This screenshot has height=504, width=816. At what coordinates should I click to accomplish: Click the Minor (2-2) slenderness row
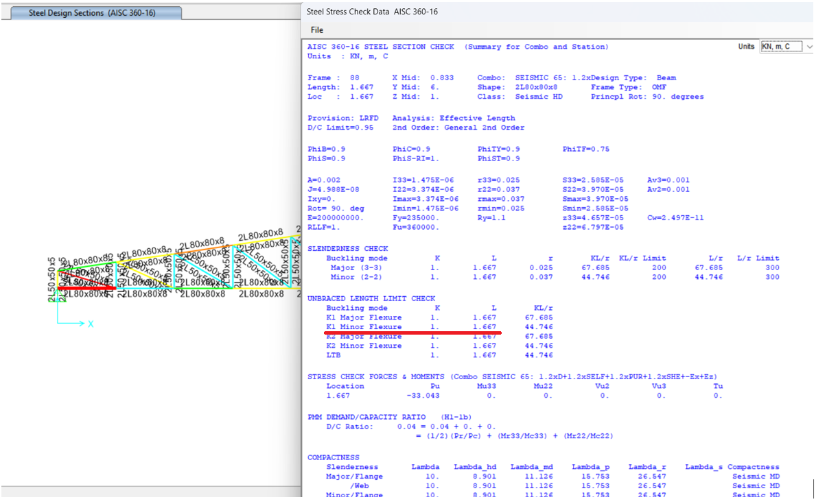point(555,277)
